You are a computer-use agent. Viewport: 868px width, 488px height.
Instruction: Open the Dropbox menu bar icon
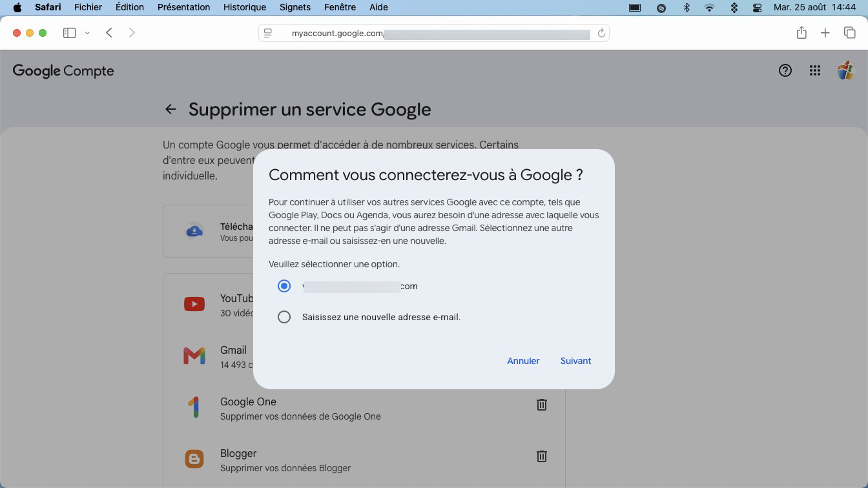click(734, 8)
